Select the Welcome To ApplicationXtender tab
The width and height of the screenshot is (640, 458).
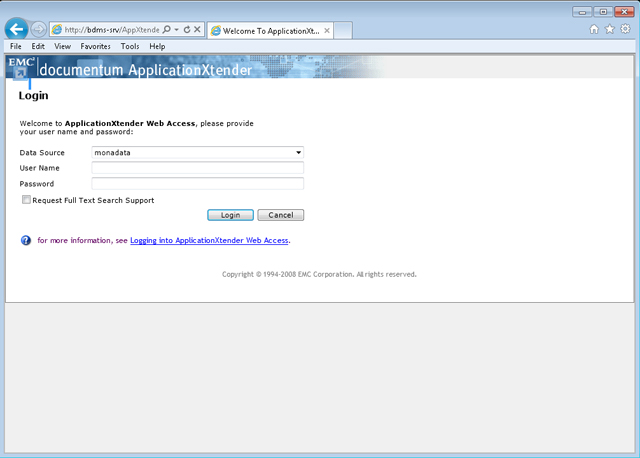(x=270, y=31)
